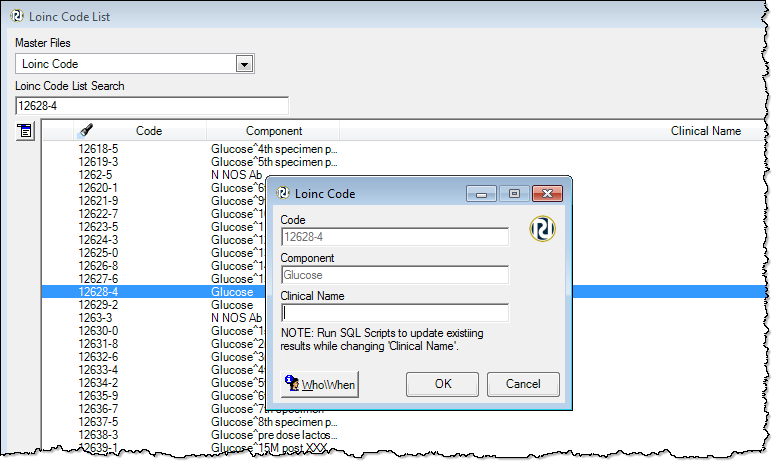Click the round logo icon in the dialog
The width and height of the screenshot is (776, 464).
tap(543, 229)
